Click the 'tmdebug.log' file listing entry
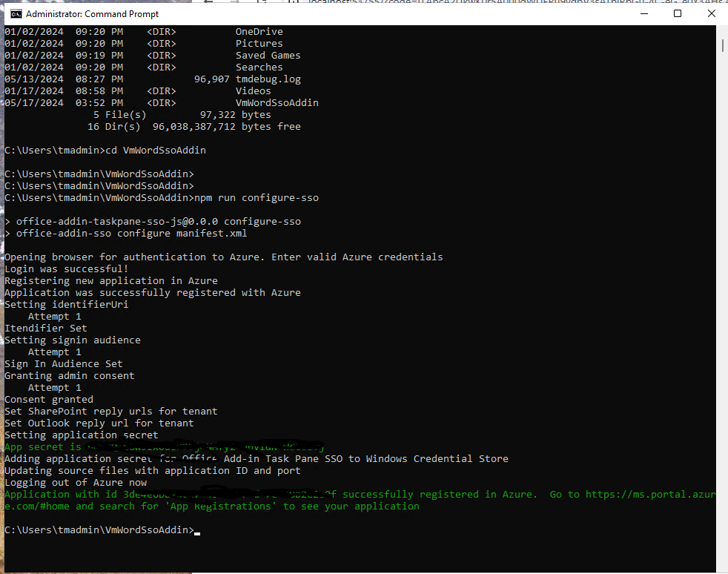728x574 pixels. [268, 79]
